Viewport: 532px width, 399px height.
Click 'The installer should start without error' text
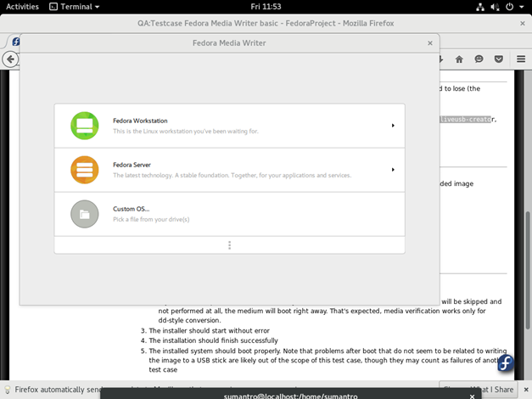click(x=209, y=331)
